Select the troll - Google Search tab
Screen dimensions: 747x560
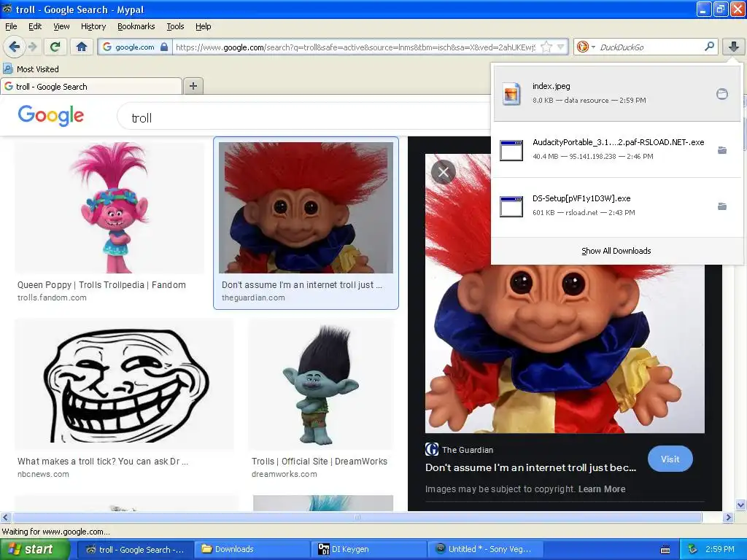(x=91, y=86)
